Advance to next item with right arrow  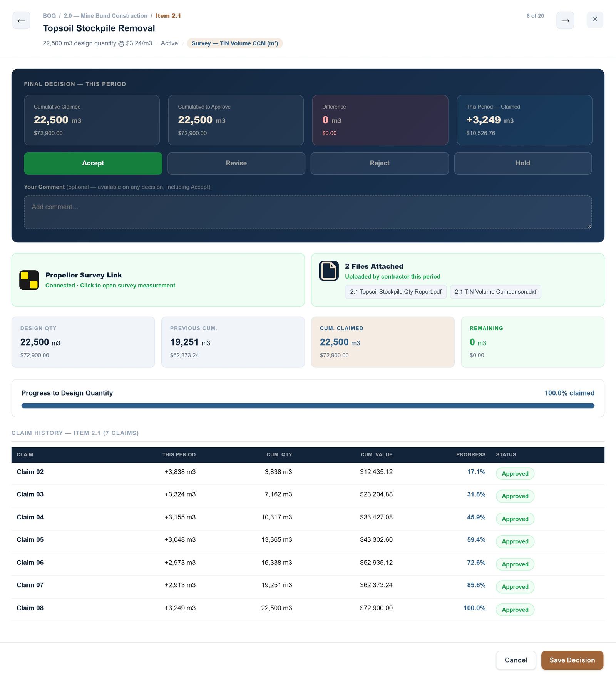(565, 20)
